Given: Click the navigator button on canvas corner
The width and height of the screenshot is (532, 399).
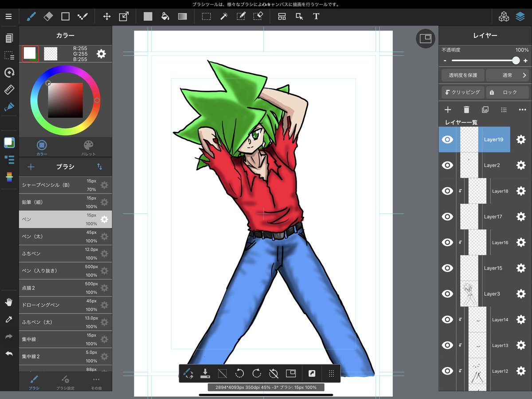Looking at the screenshot, I should pos(425,39).
